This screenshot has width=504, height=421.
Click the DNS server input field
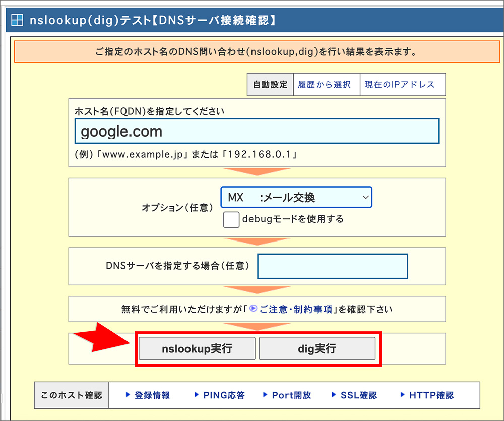pyautogui.click(x=333, y=266)
